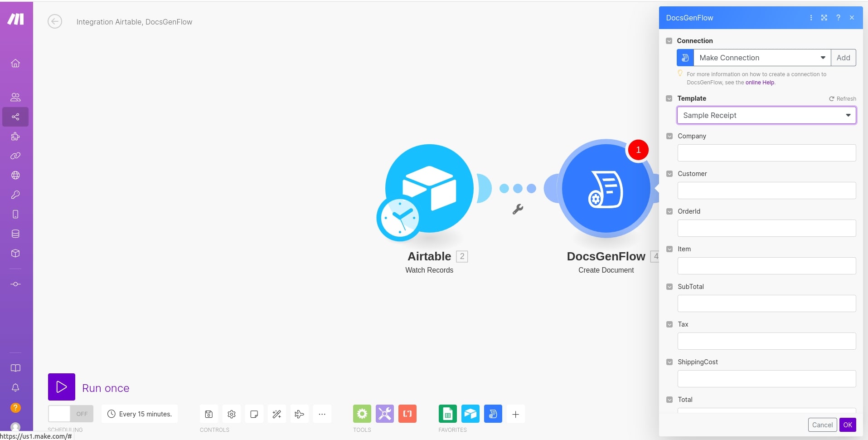Open Templates puzzle icon in sidebar
The height and width of the screenshot is (440, 868).
tap(15, 137)
